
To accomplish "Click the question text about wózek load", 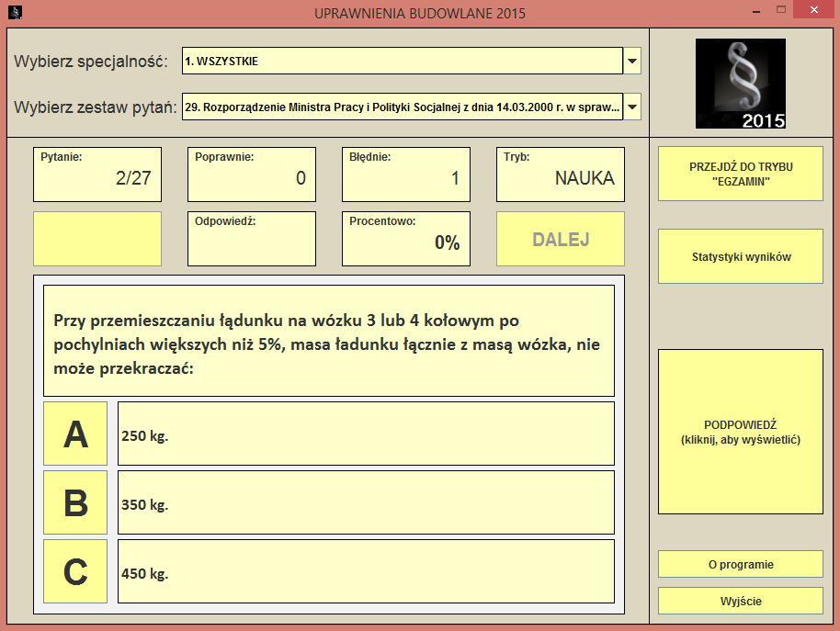I will (328, 341).
